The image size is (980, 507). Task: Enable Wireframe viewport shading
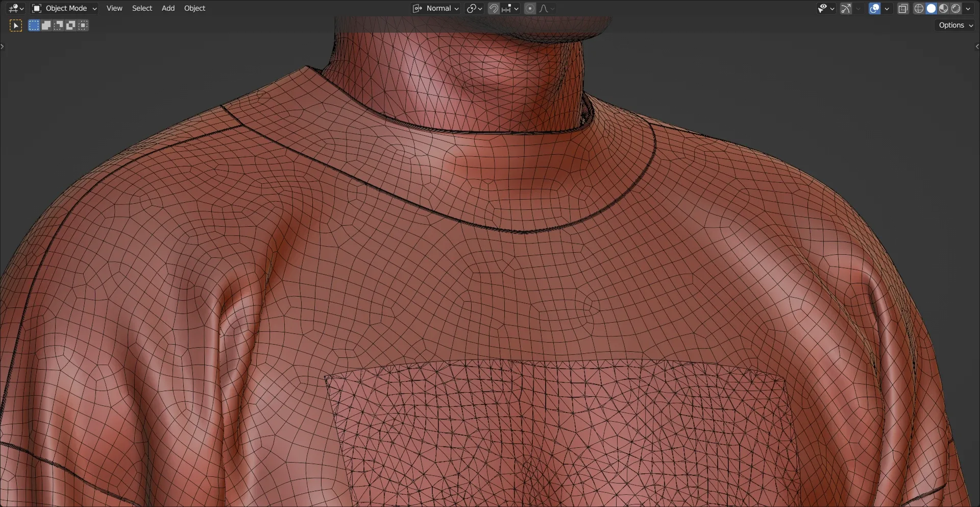click(x=918, y=8)
